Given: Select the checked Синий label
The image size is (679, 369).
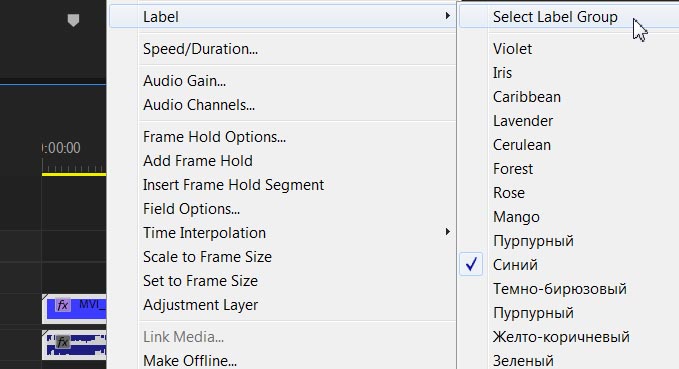Looking at the screenshot, I should click(x=515, y=265).
